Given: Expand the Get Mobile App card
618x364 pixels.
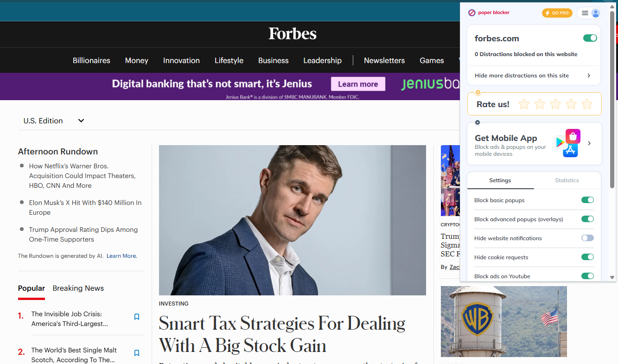Looking at the screenshot, I should point(589,143).
